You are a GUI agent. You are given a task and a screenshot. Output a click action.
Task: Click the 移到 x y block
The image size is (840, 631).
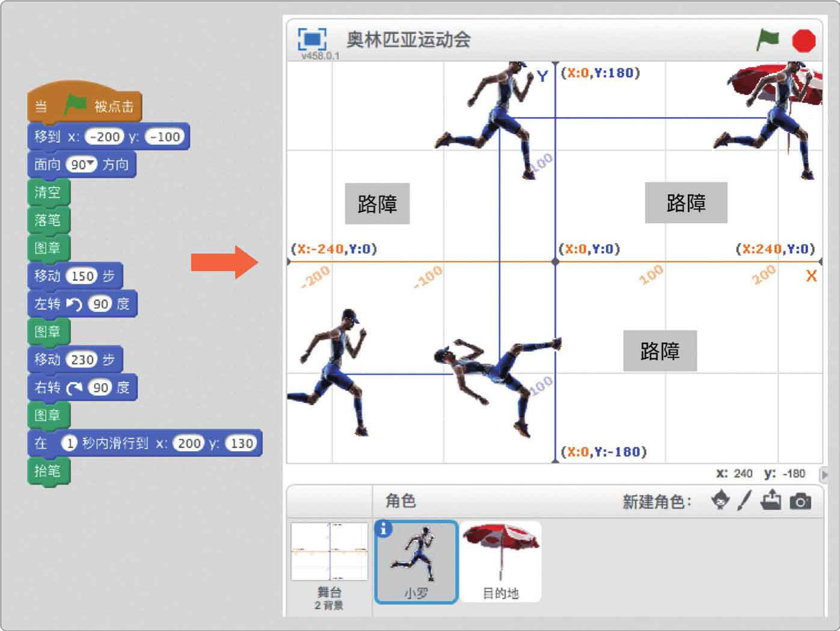(x=109, y=137)
